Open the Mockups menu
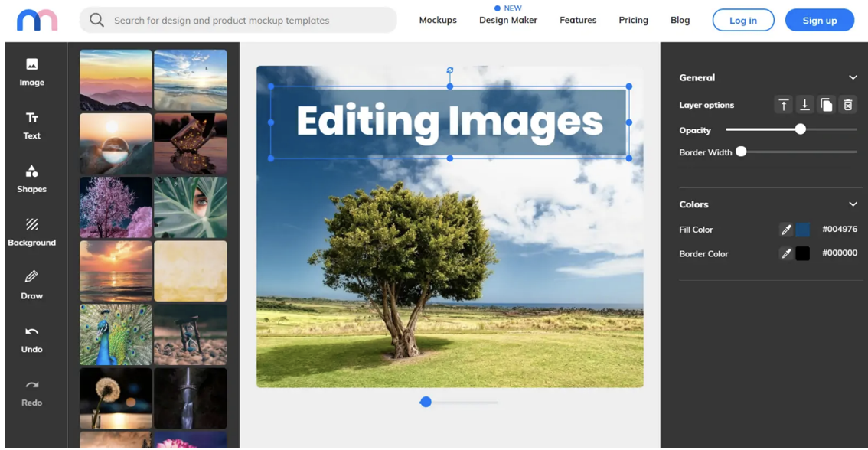Viewport: 868px width, 450px height. pyautogui.click(x=438, y=20)
